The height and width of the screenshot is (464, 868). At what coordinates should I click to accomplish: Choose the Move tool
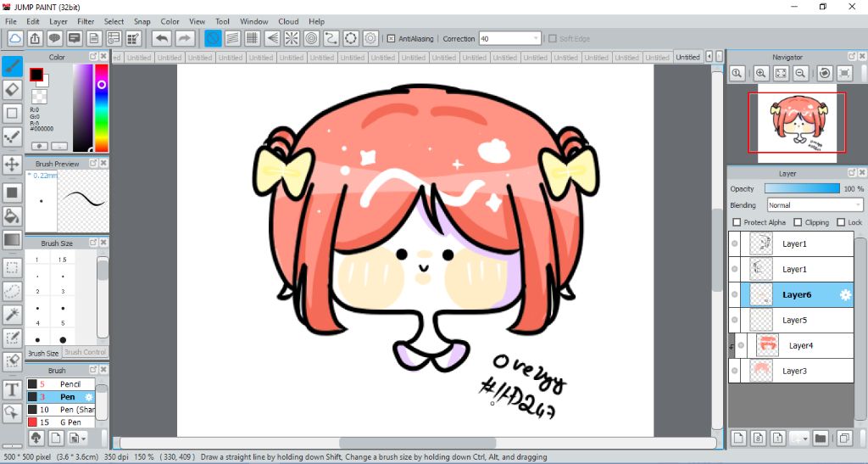(x=12, y=165)
